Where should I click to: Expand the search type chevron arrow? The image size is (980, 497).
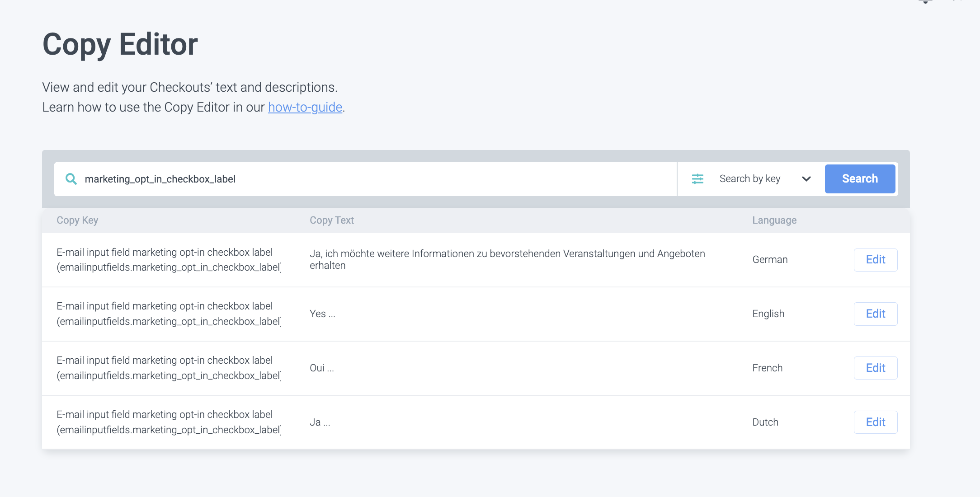tap(806, 179)
